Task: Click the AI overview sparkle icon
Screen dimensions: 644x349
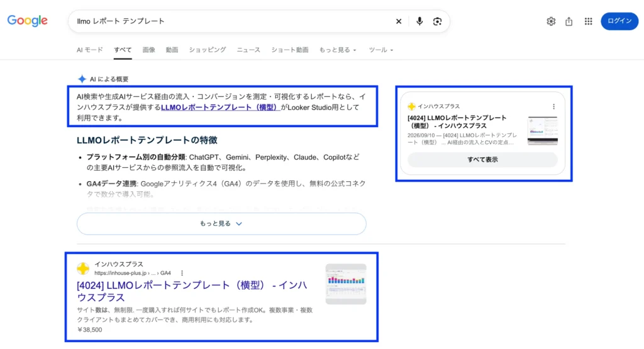Action: point(82,79)
